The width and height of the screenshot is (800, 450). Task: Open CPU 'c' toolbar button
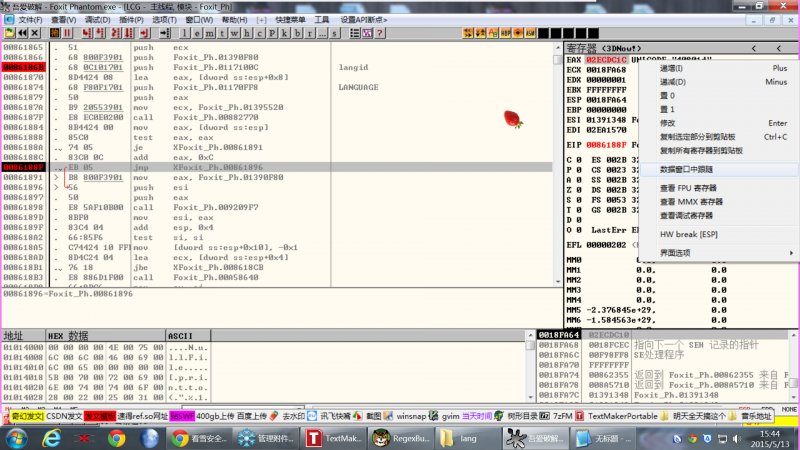coord(260,33)
